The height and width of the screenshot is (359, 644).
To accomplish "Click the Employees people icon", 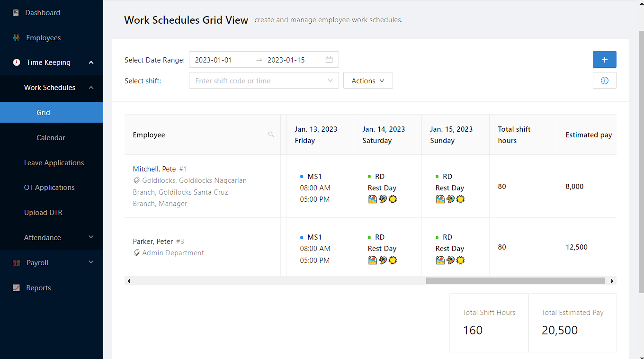I will pos(17,38).
